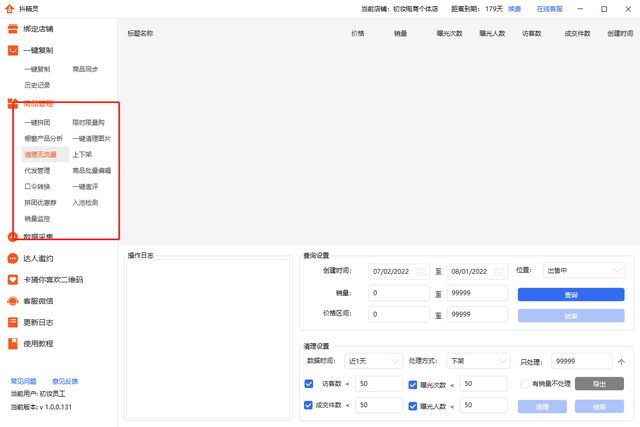640x427 pixels.
Task: Click the 成交件数 threshold field
Action: coord(379,405)
